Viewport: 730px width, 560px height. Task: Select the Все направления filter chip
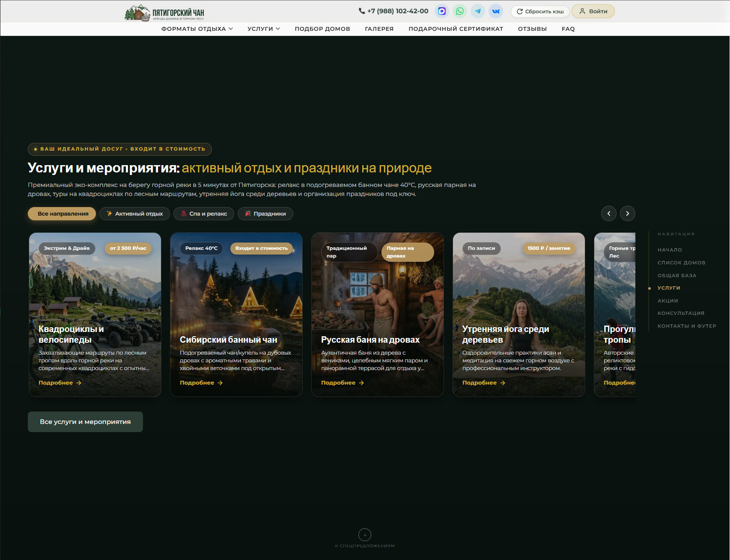pos(62,214)
